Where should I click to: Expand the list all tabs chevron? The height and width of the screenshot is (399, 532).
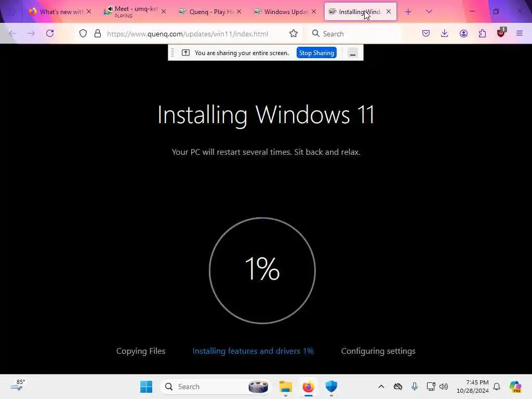click(429, 11)
